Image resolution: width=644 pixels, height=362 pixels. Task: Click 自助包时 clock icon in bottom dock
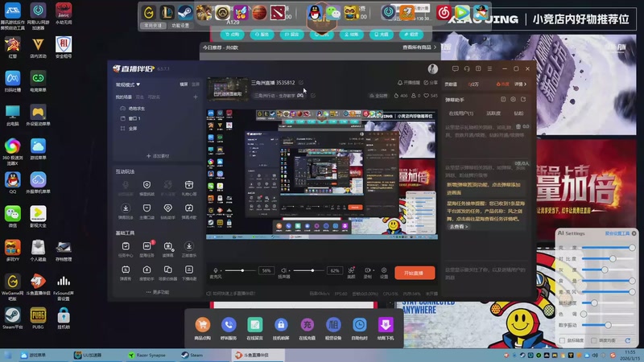(359, 325)
